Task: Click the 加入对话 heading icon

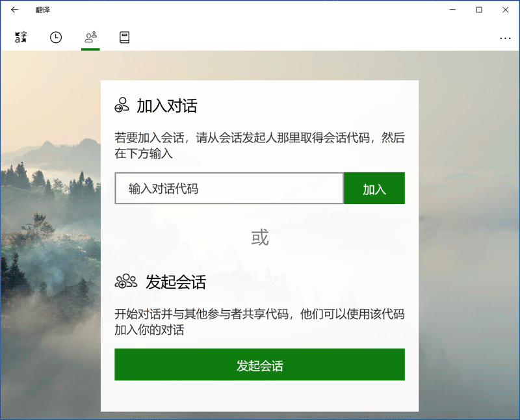Action: tap(122, 105)
